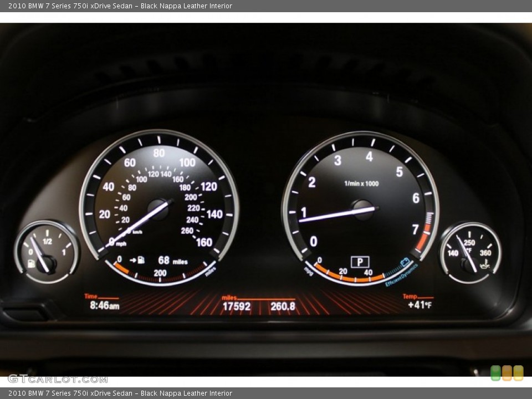The image size is (532, 399).
Task: Click the 80 mph mark on speedometer
Action: tap(159, 153)
